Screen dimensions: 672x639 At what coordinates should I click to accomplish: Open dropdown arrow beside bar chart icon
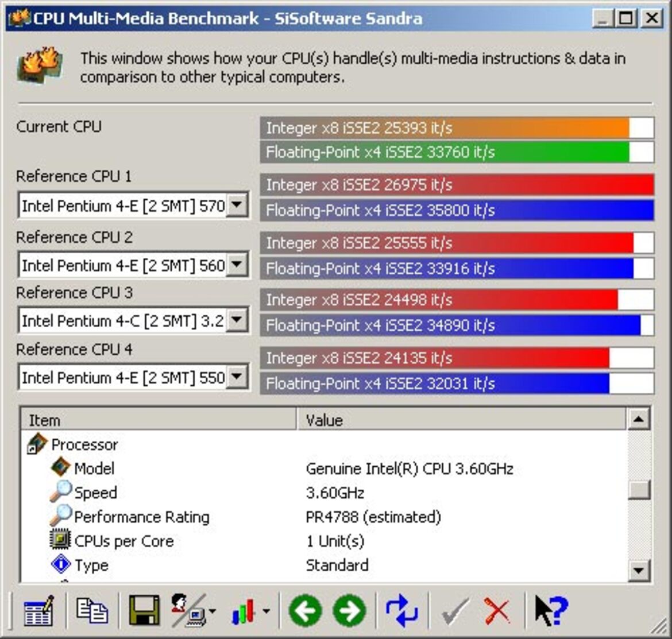click(266, 611)
